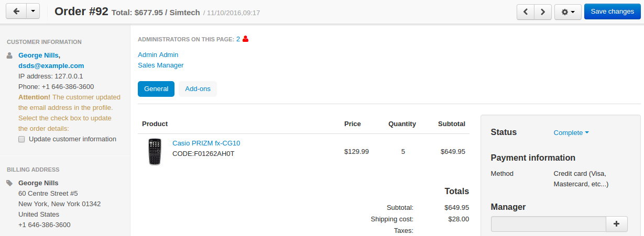Add a manager with the plus button
644x236 pixels.
point(617,224)
